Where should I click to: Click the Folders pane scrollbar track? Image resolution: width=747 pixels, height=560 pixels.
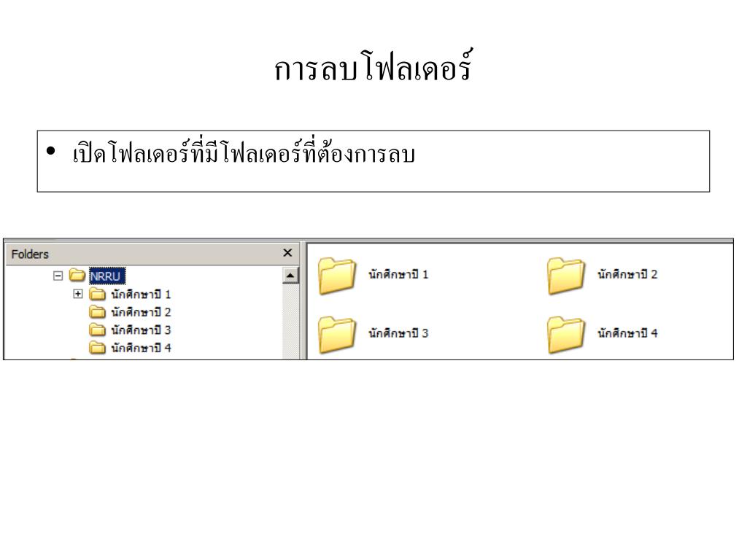pyautogui.click(x=290, y=321)
